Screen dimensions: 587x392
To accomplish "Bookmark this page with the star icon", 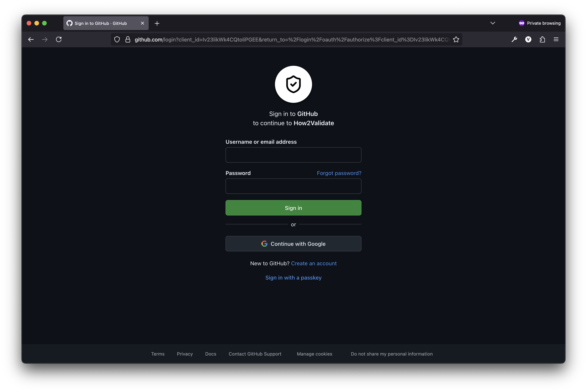I will tap(456, 40).
